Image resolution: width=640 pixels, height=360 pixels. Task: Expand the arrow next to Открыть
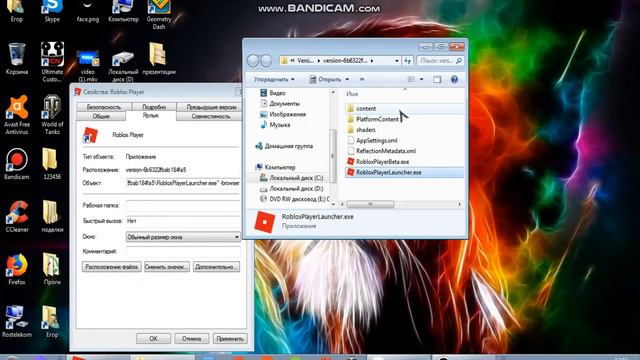[x=347, y=80]
